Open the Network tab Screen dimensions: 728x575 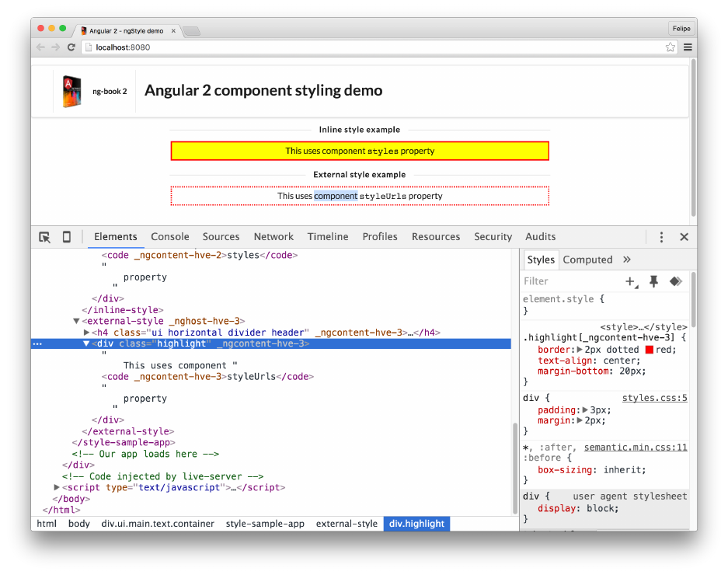pos(273,237)
